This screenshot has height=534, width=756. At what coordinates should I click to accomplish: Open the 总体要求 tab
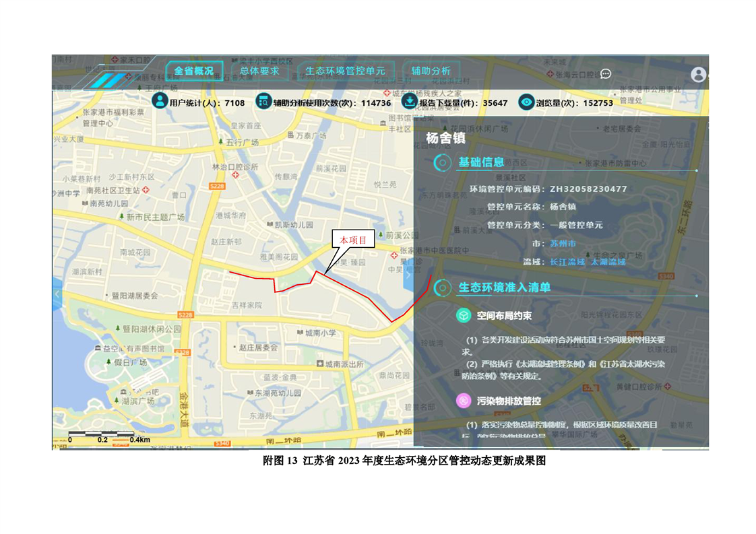pos(259,71)
